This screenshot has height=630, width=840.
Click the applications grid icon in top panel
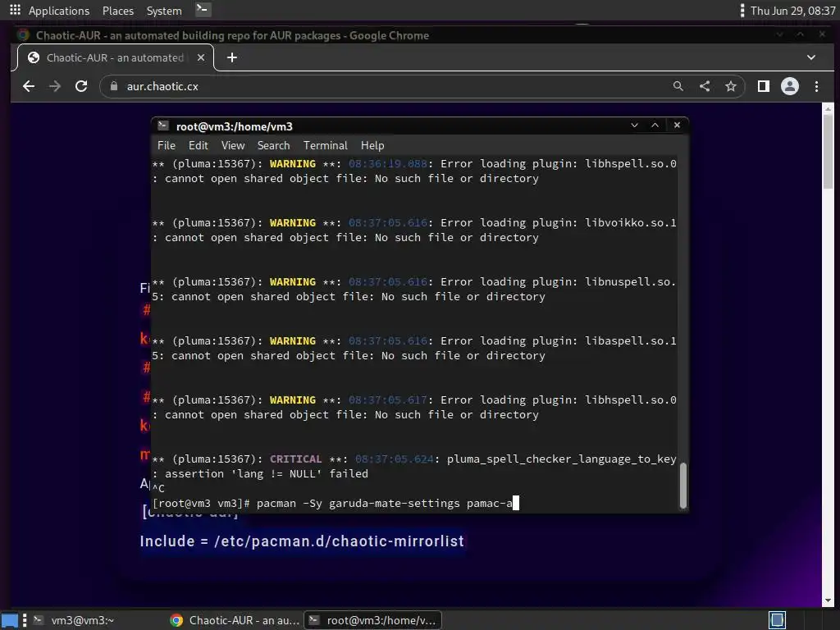(15, 10)
